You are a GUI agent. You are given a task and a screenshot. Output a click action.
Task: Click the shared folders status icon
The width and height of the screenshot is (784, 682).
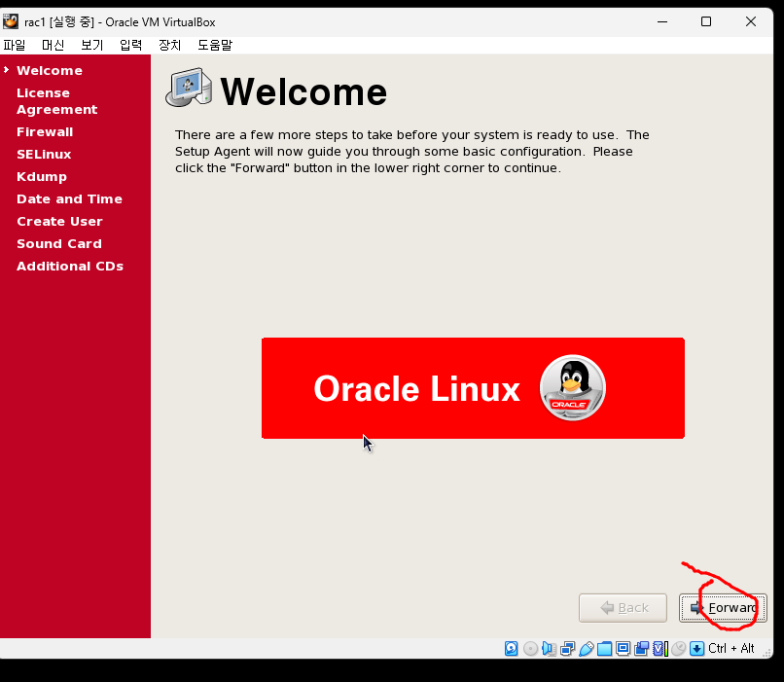click(x=604, y=649)
